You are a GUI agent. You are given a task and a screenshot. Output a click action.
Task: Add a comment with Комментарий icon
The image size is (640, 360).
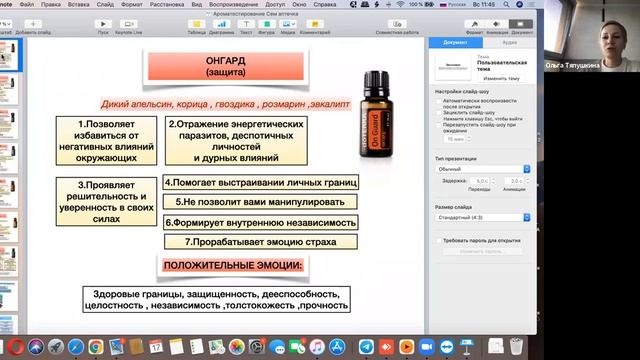pos(315,24)
